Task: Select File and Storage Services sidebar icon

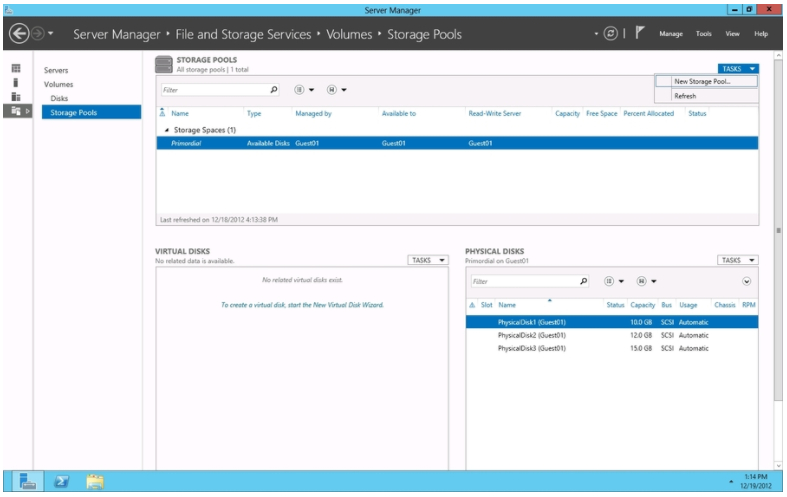Action: tap(16, 111)
